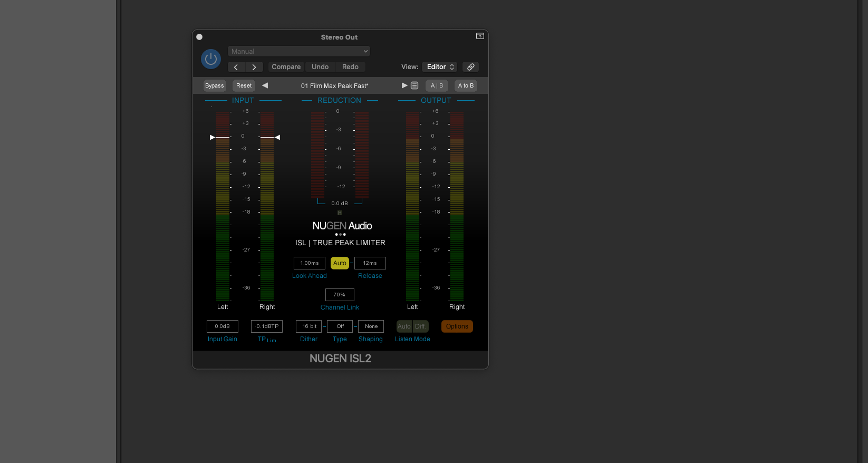
Task: Open the Dither 16 bit selector
Action: 309,326
